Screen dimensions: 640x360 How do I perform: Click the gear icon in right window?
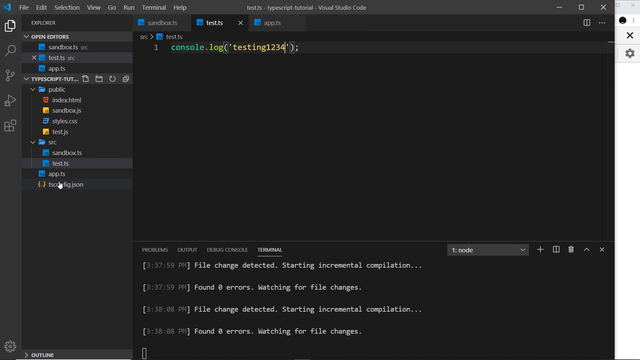630,53
